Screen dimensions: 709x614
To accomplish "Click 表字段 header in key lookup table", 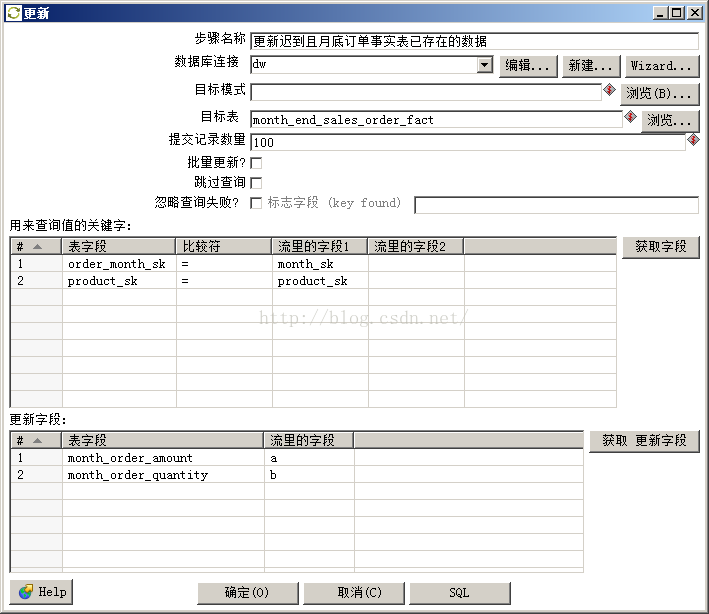I will coord(118,246).
